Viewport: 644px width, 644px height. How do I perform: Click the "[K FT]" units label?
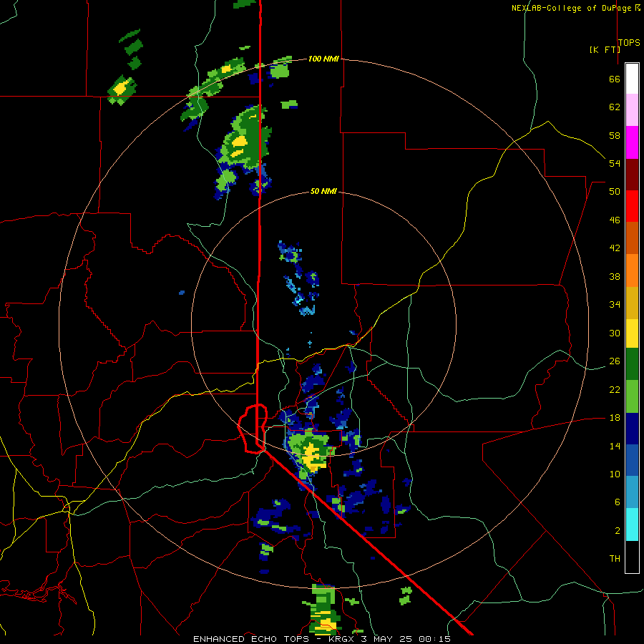(x=605, y=49)
